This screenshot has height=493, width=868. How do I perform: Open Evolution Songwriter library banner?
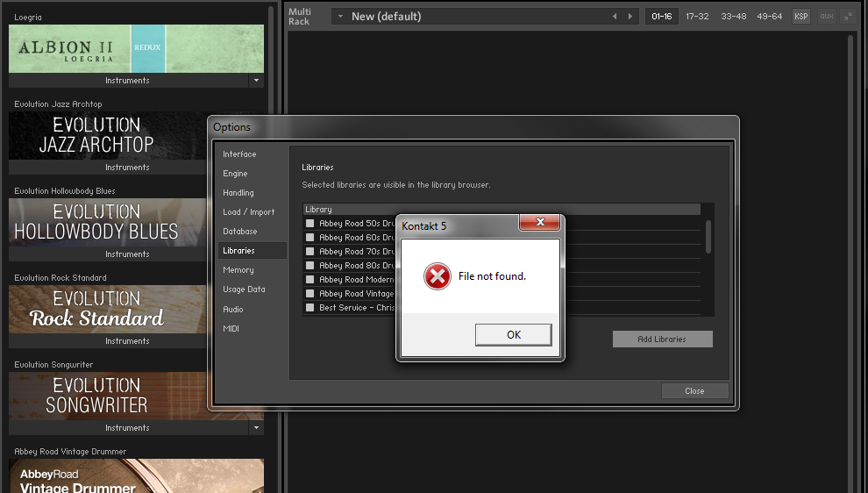coord(108,396)
